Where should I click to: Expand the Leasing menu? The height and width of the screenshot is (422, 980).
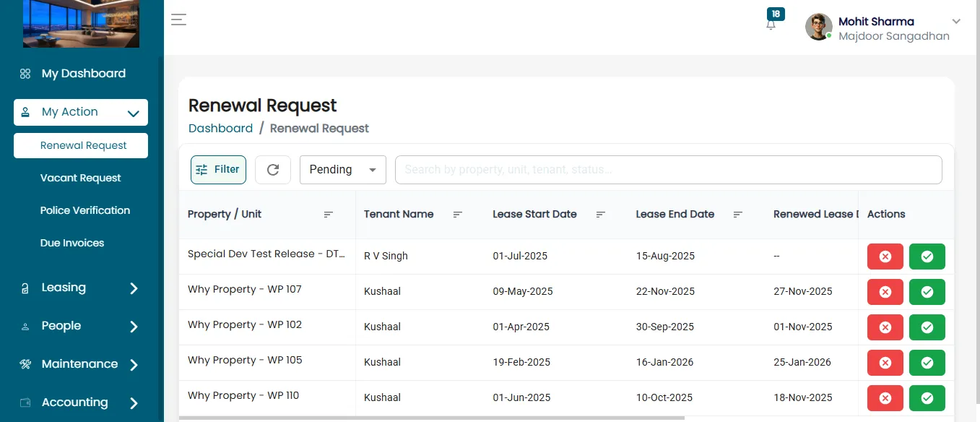[81, 288]
